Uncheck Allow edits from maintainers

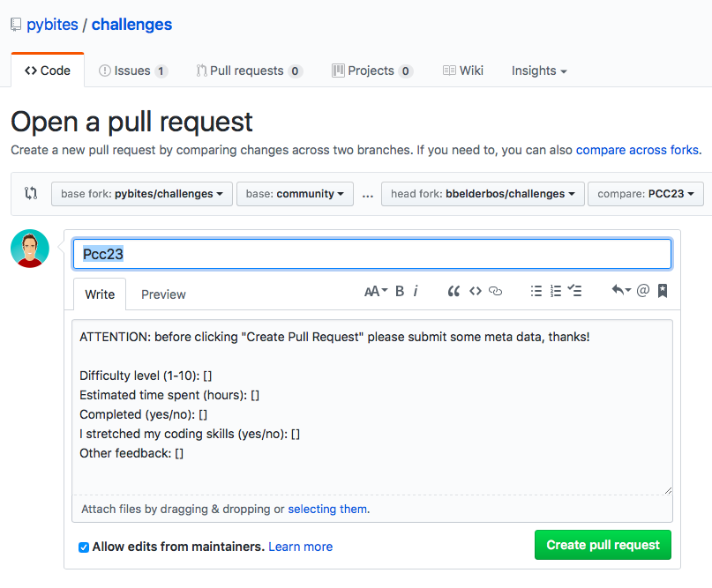[84, 547]
